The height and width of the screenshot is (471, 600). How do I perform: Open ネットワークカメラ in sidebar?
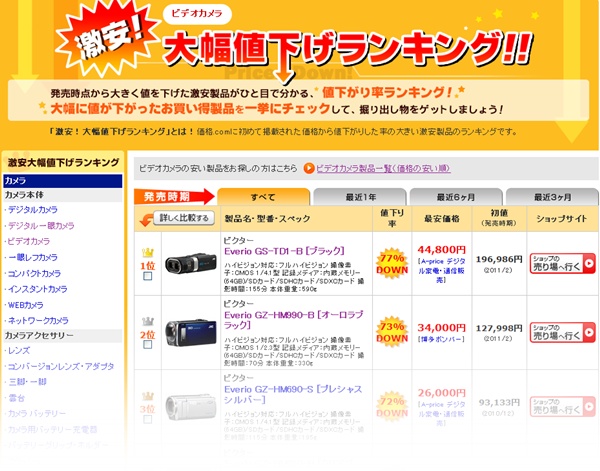38,321
